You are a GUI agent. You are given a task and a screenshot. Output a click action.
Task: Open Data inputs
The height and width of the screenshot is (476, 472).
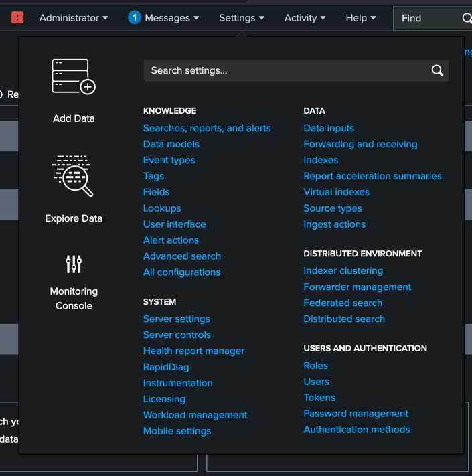tap(329, 128)
